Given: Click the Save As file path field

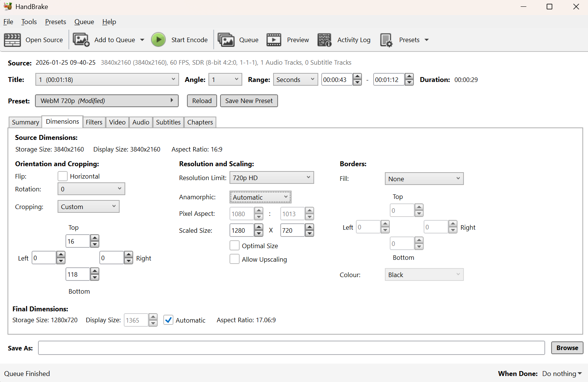Looking at the screenshot, I should 291,348.
